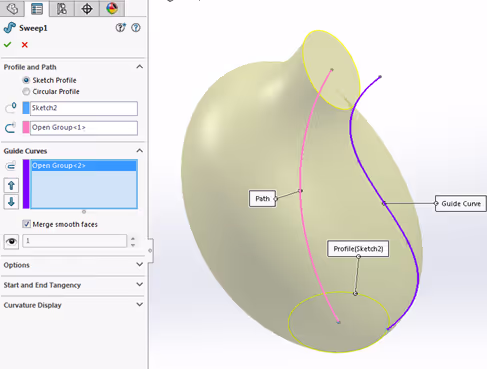Viewport: 487px width, 369px height.
Task: Select Open Group<2> in guide curves list
Action: click(84, 166)
